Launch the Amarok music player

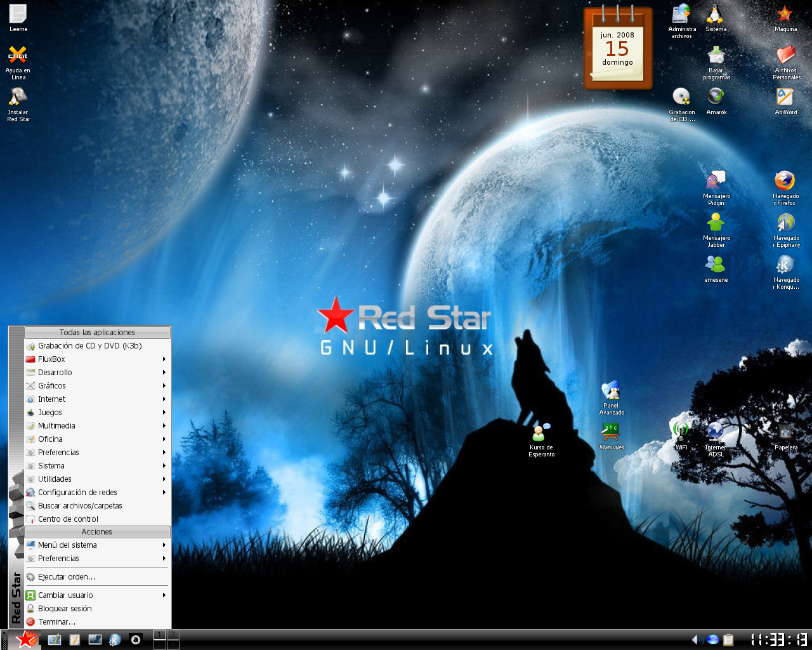716,101
